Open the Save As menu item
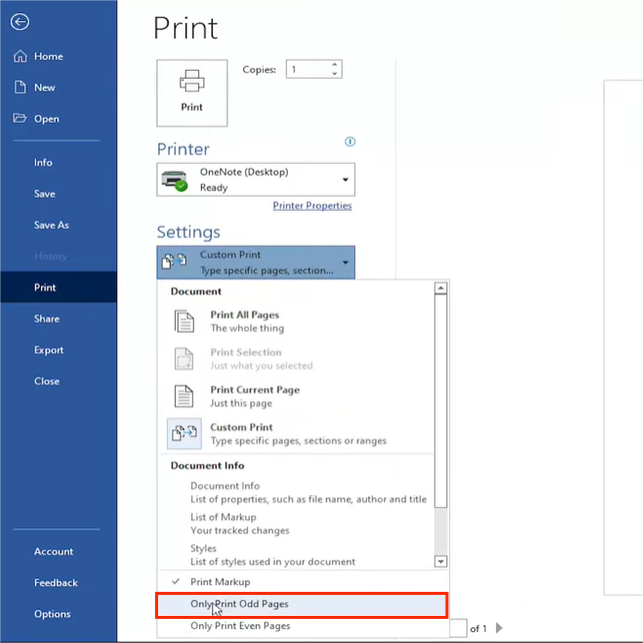This screenshot has height=643, width=643. (x=51, y=225)
